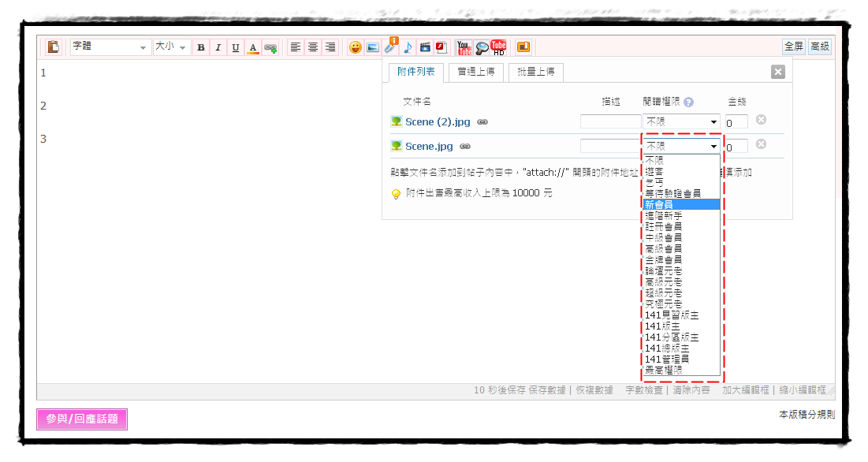This screenshot has width=868, height=462.
Task: Click the insert image icon
Action: (x=373, y=47)
